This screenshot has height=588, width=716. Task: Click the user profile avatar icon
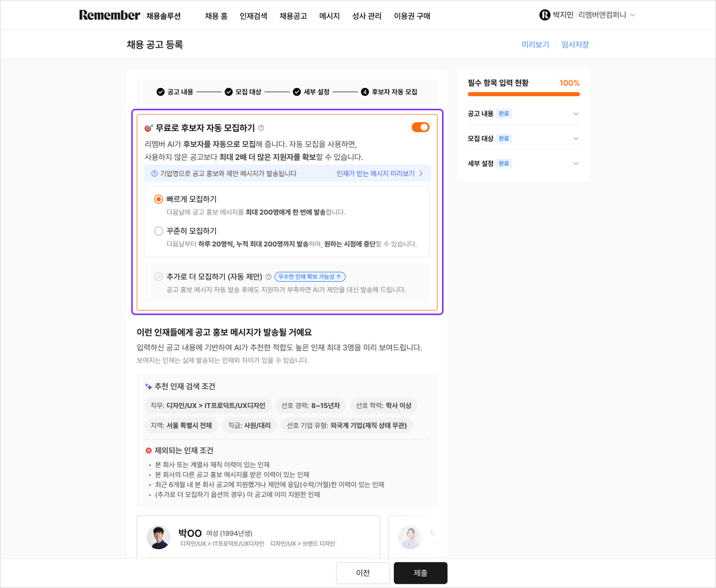coord(544,15)
